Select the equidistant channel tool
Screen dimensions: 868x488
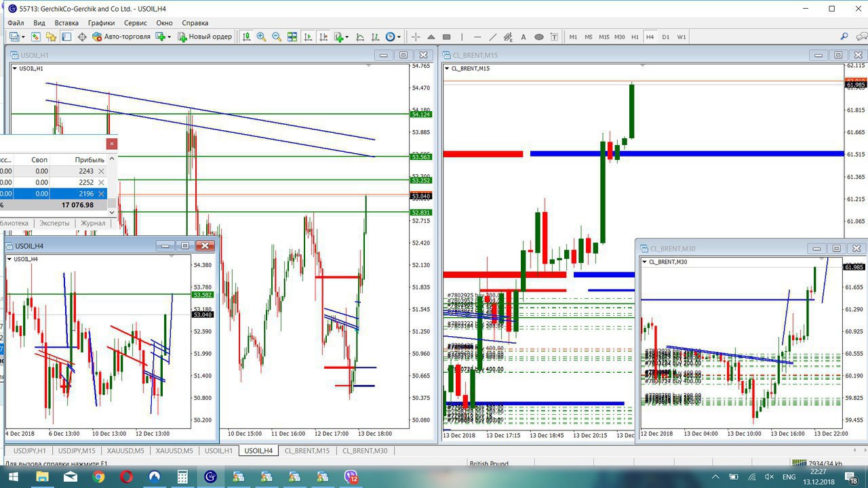pos(509,37)
